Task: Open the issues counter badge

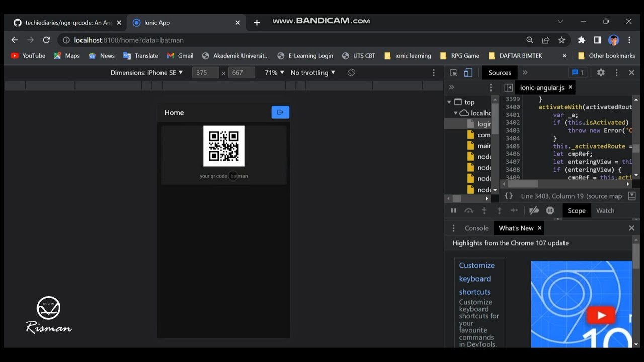Action: 578,73
